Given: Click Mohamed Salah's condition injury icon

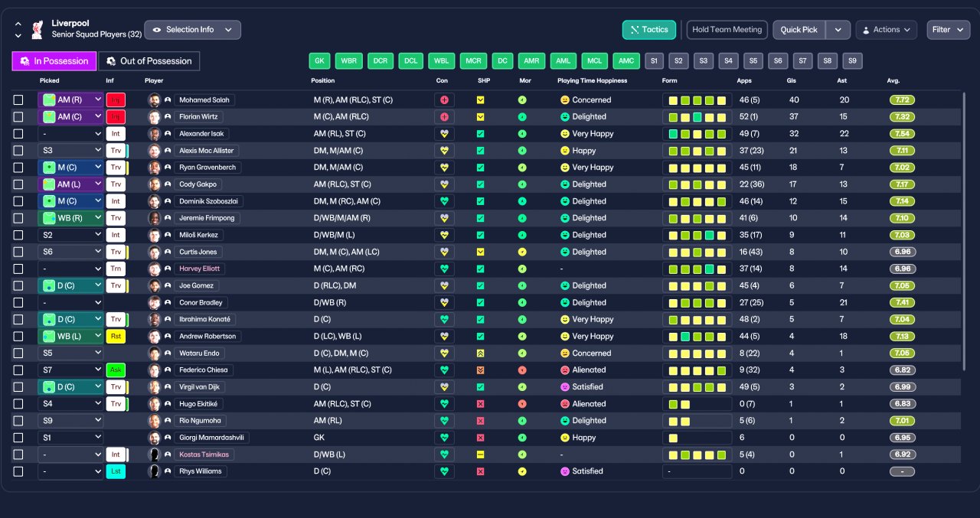Looking at the screenshot, I should (x=444, y=99).
